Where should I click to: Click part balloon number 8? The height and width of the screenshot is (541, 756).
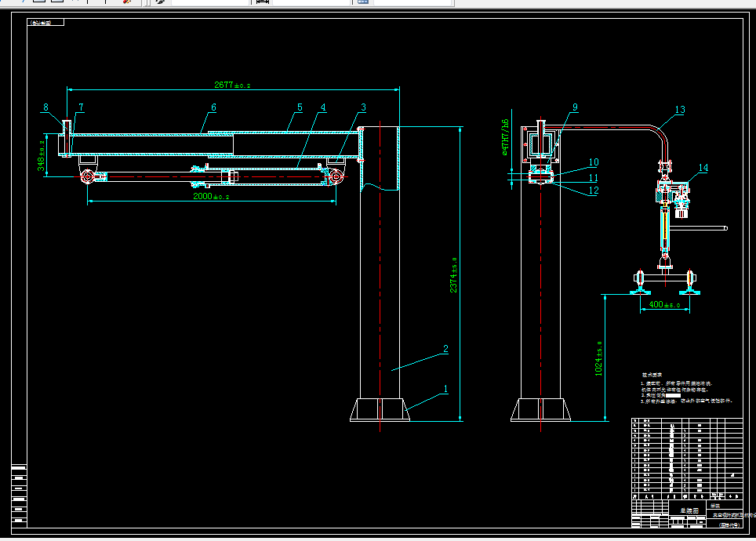pyautogui.click(x=45, y=107)
